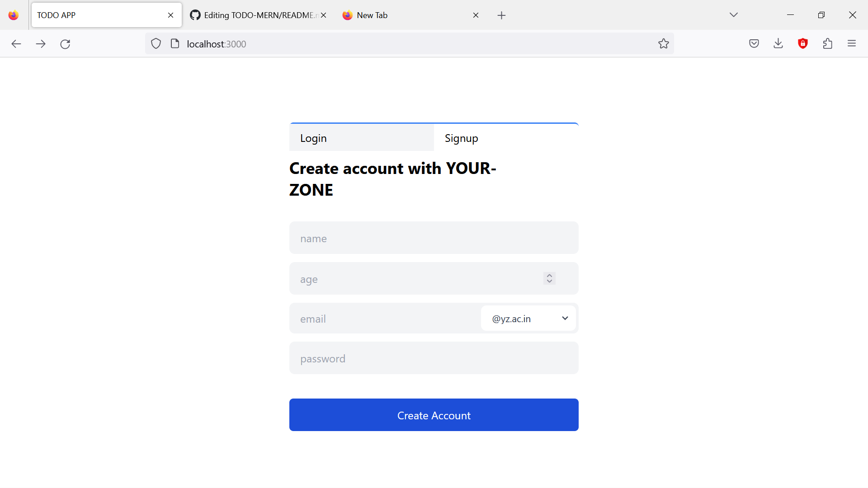Click the Create Account button
This screenshot has height=488, width=868.
(x=434, y=415)
